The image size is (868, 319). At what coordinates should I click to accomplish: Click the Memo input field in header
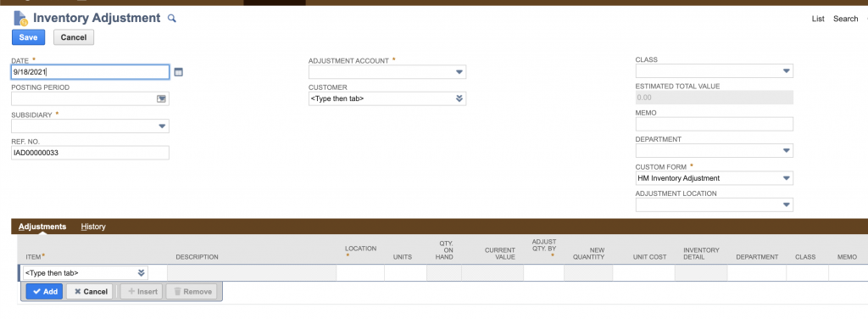714,124
